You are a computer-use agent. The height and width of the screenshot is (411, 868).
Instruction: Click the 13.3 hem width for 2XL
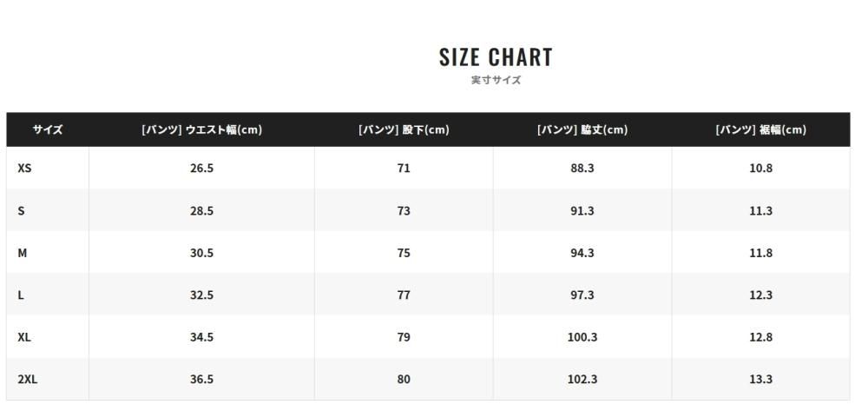(761, 380)
